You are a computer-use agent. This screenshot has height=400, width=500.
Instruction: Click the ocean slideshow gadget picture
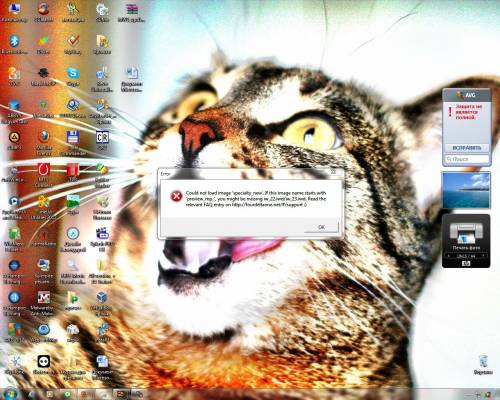tap(466, 190)
